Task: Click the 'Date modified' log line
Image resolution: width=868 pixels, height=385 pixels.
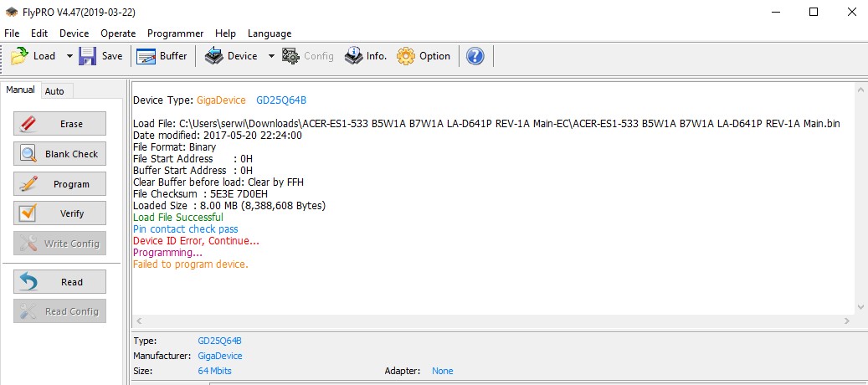Action: coord(218,135)
